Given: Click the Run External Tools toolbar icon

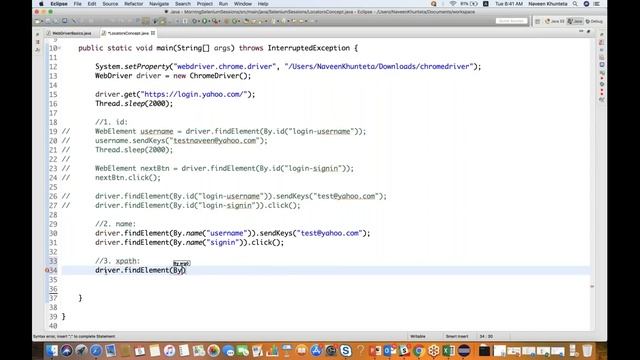Looking at the screenshot, I should [215, 21].
